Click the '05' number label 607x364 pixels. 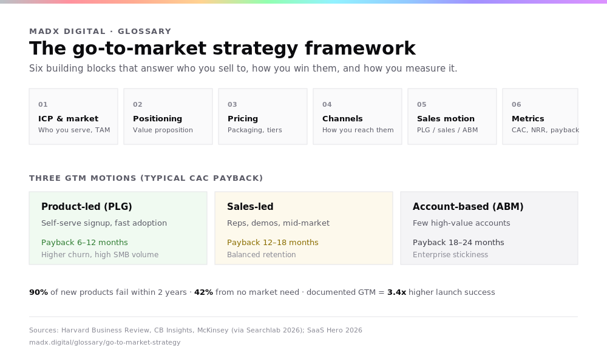(x=422, y=104)
